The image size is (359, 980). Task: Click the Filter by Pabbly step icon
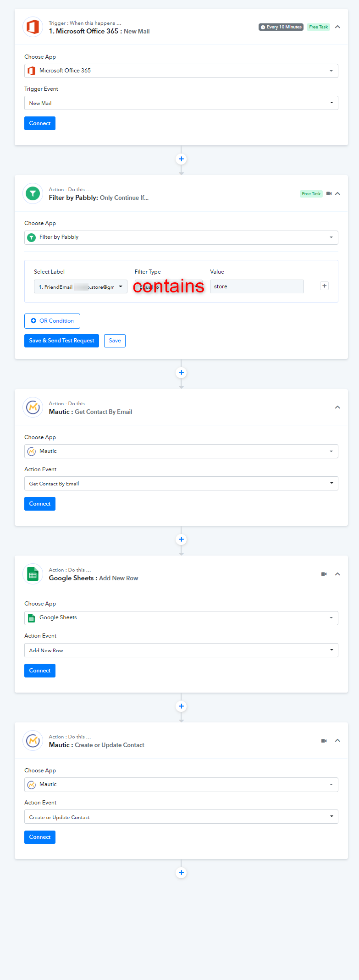click(33, 193)
